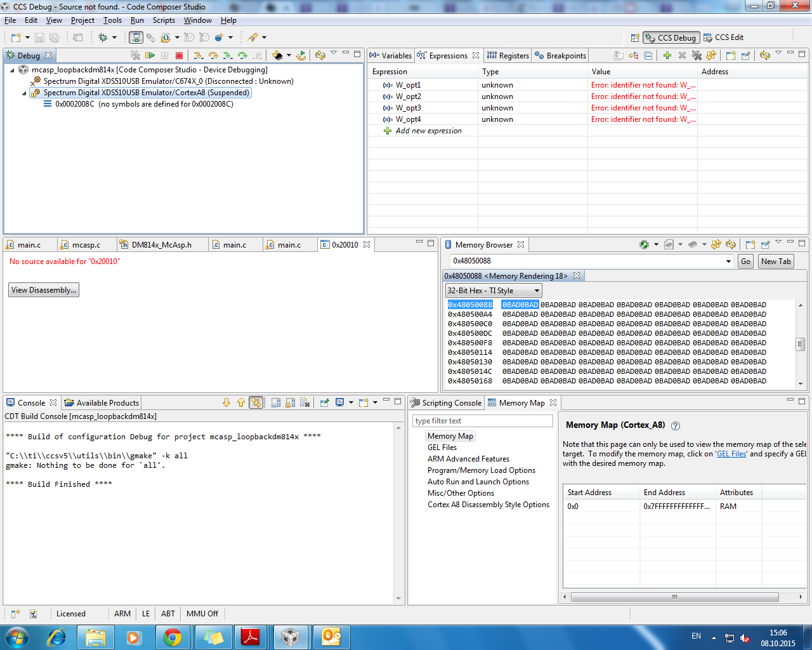Click Pin to Debug Context in Expressions view
This screenshot has height=650, width=812.
coord(745,56)
